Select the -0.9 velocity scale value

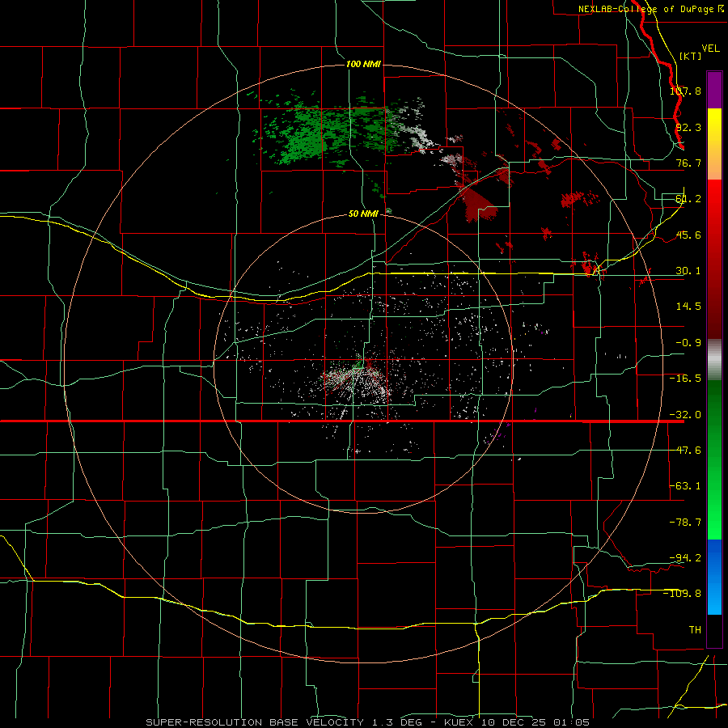pyautogui.click(x=688, y=343)
